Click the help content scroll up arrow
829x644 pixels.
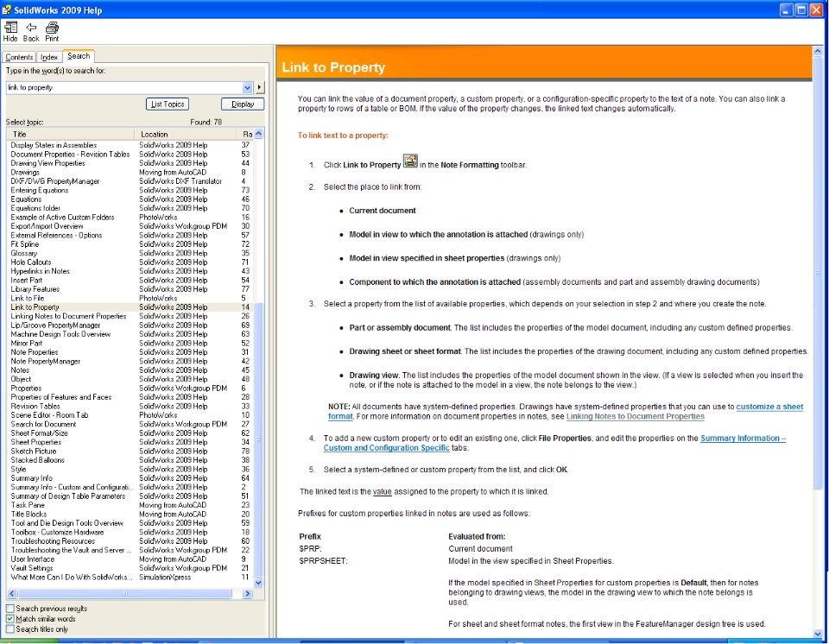[818, 51]
